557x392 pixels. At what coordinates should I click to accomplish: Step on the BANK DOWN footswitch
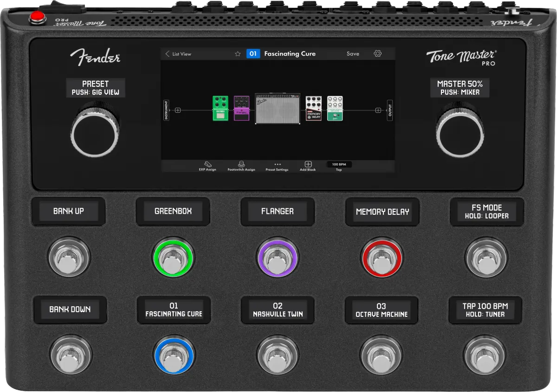[x=71, y=355]
